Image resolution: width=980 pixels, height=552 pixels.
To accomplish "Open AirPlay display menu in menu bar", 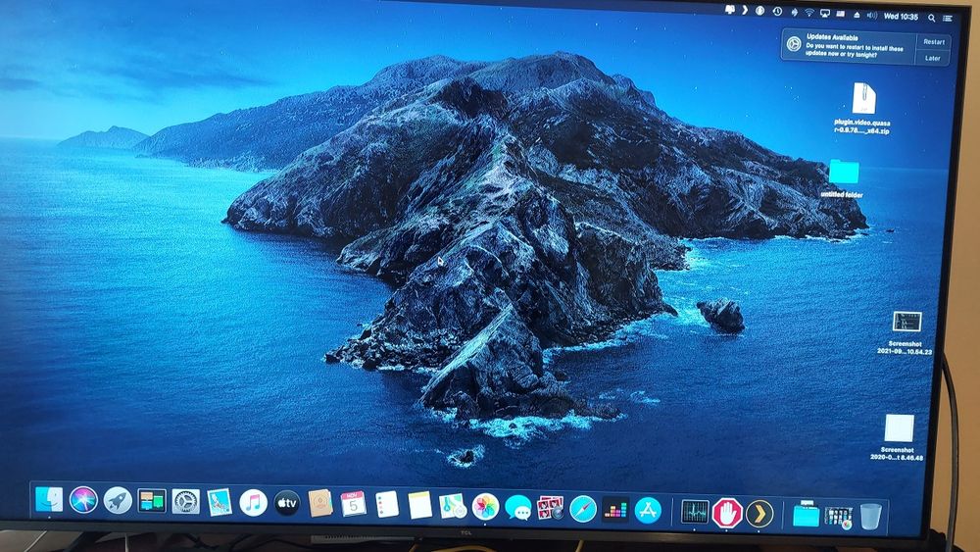I will (x=824, y=14).
